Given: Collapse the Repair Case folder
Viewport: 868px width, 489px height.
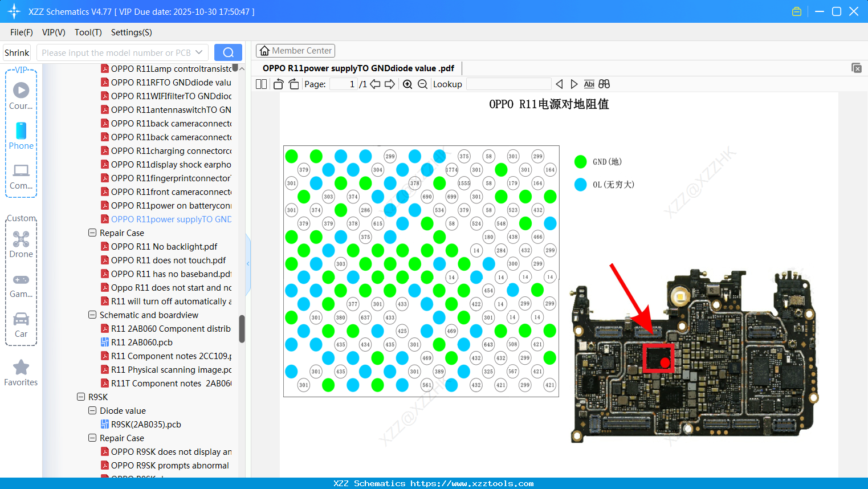Looking at the screenshot, I should pos(92,233).
